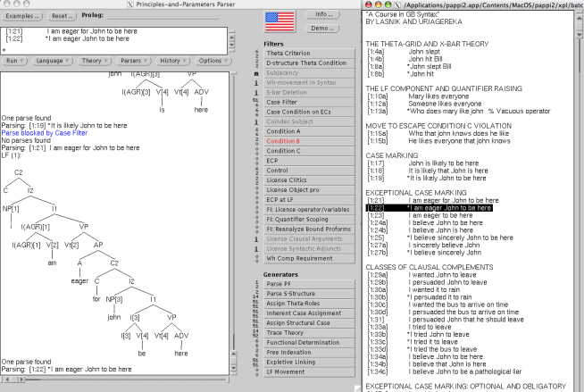Select highlighted sentence [1:22] in batch window
Screen dimensions: 584x392
pos(430,208)
